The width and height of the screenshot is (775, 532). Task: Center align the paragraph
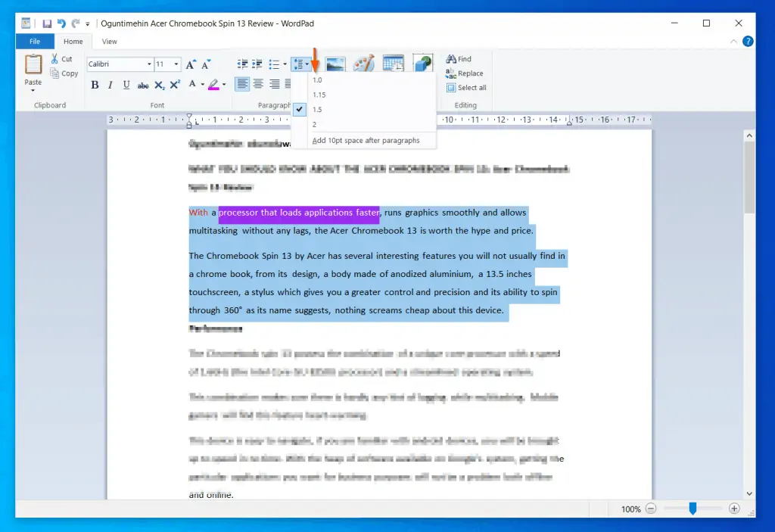(x=258, y=84)
